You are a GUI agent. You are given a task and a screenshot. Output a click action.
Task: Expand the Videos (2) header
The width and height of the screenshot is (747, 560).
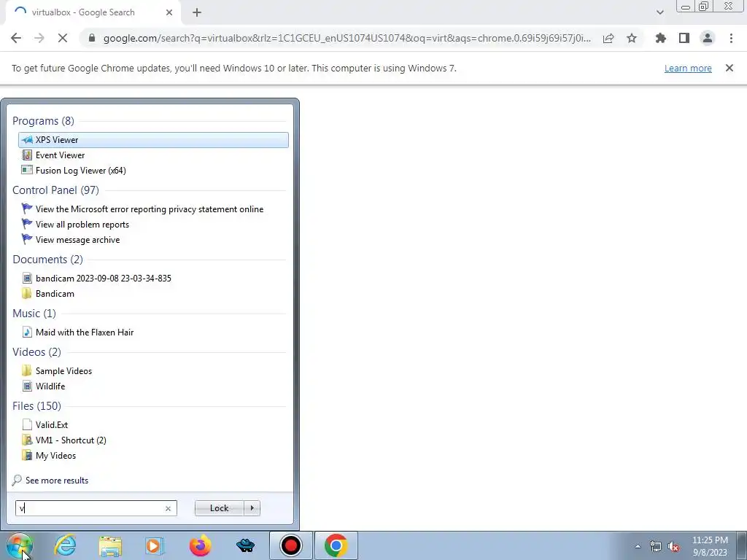pos(36,352)
